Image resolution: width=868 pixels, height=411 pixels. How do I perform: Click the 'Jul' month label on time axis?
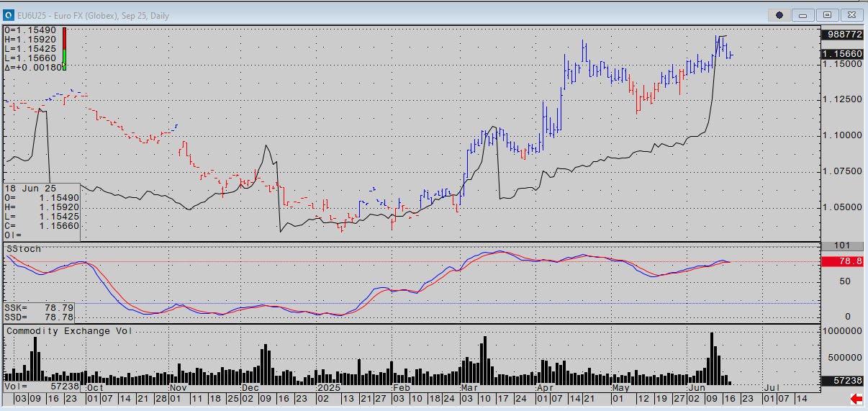click(x=771, y=387)
